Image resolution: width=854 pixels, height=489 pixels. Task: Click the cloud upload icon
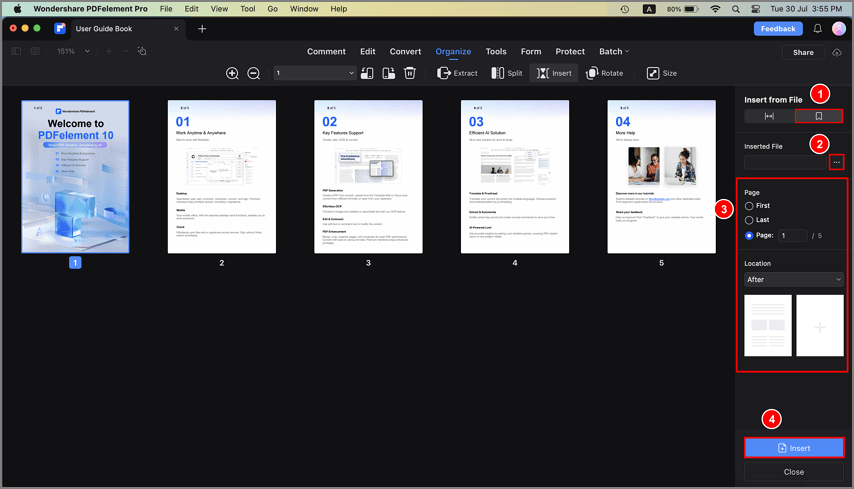click(x=837, y=52)
